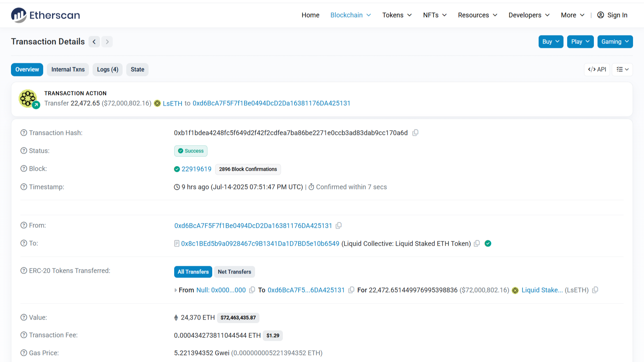
Task: Click Sign In link
Action: (x=617, y=15)
